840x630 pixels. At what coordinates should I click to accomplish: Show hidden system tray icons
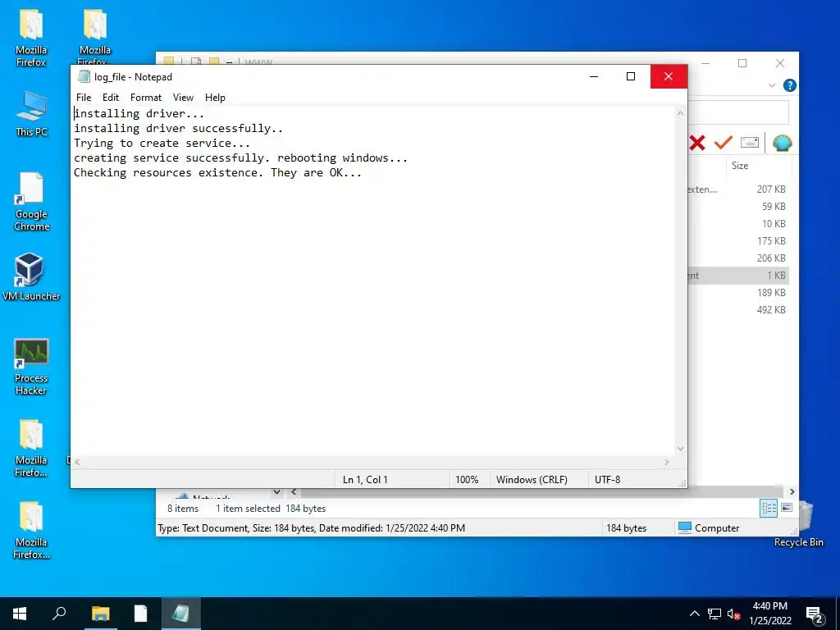[694, 614]
